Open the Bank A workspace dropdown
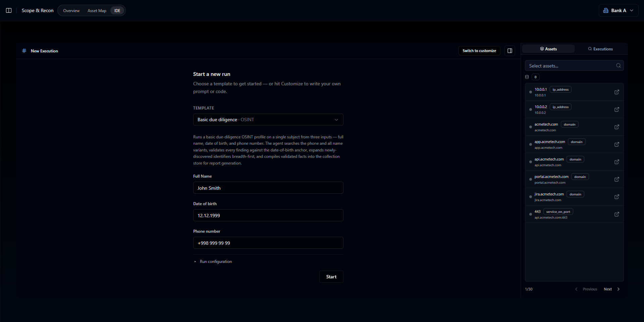 (618, 10)
